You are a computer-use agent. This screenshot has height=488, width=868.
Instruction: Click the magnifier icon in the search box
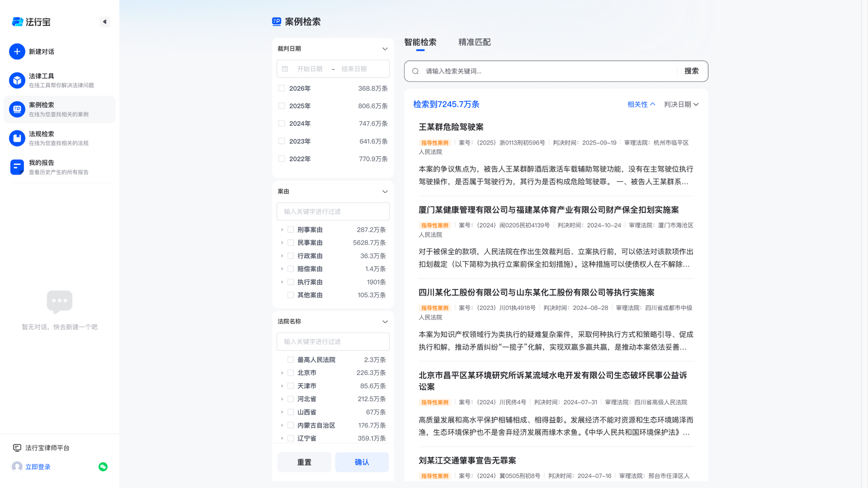pos(415,71)
